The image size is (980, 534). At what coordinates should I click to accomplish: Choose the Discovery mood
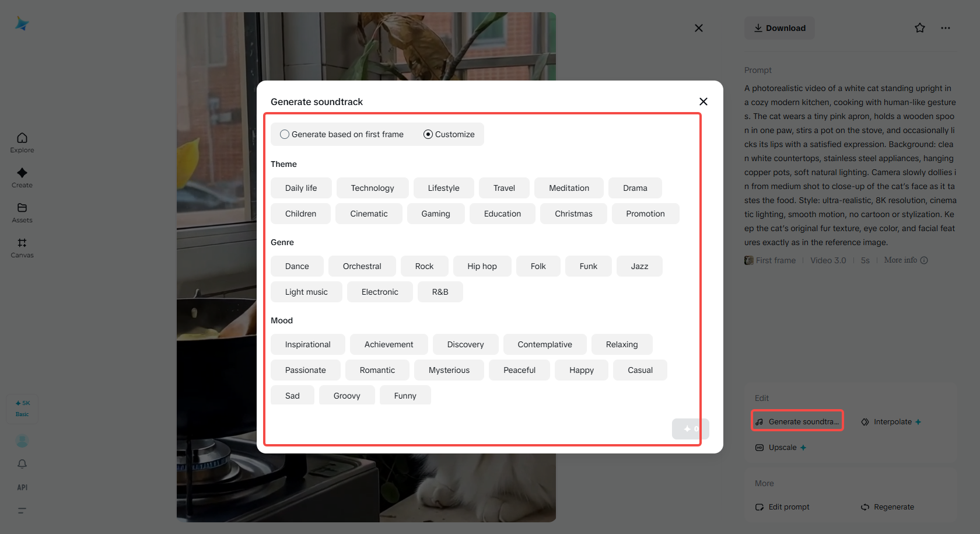click(466, 344)
